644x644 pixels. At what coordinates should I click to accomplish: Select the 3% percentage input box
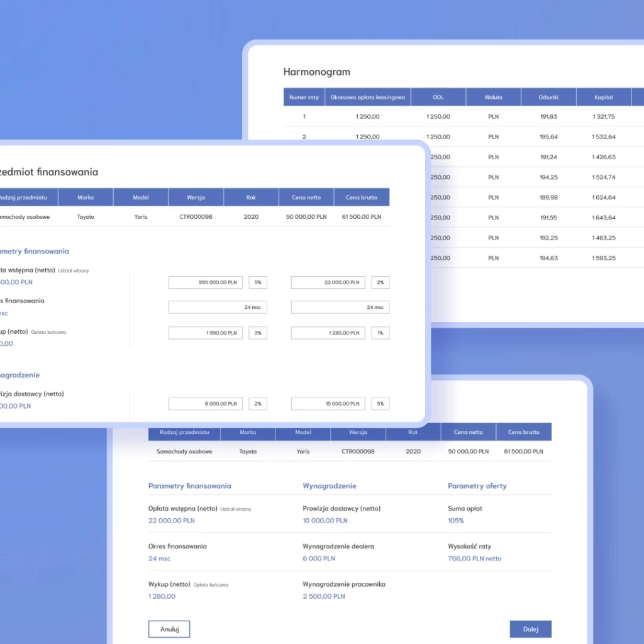[x=258, y=333]
